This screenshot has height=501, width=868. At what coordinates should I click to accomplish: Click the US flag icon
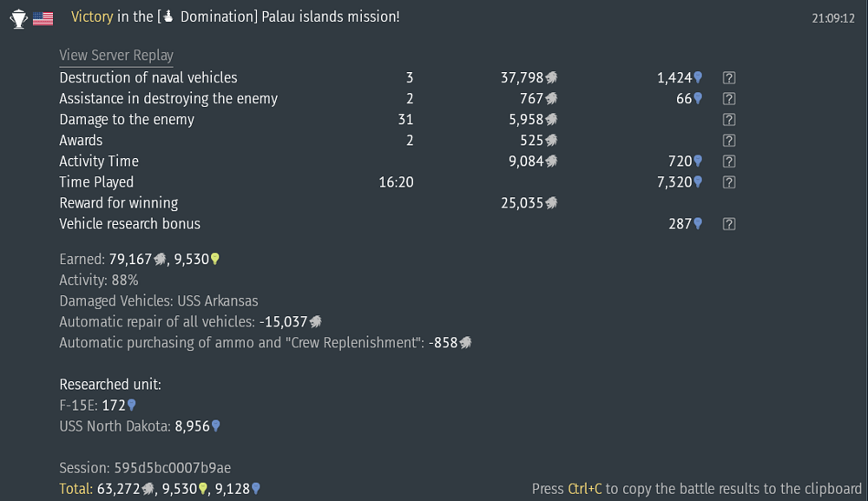point(43,18)
